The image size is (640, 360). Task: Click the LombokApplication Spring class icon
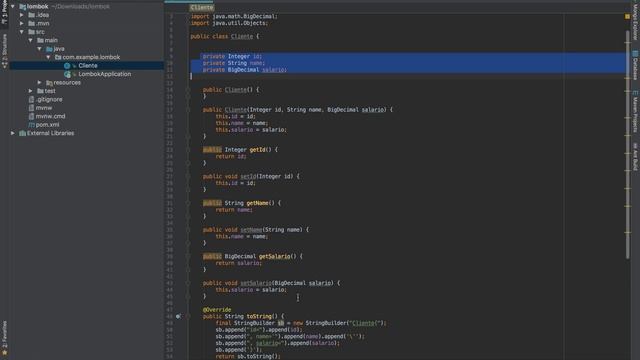click(x=67, y=74)
